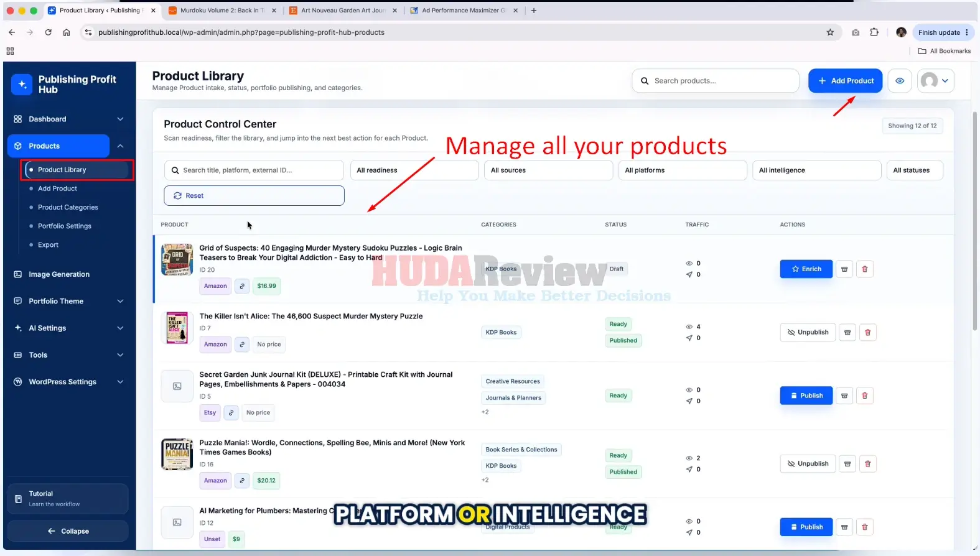Click the blue Add Product button
980x556 pixels.
coord(845,81)
